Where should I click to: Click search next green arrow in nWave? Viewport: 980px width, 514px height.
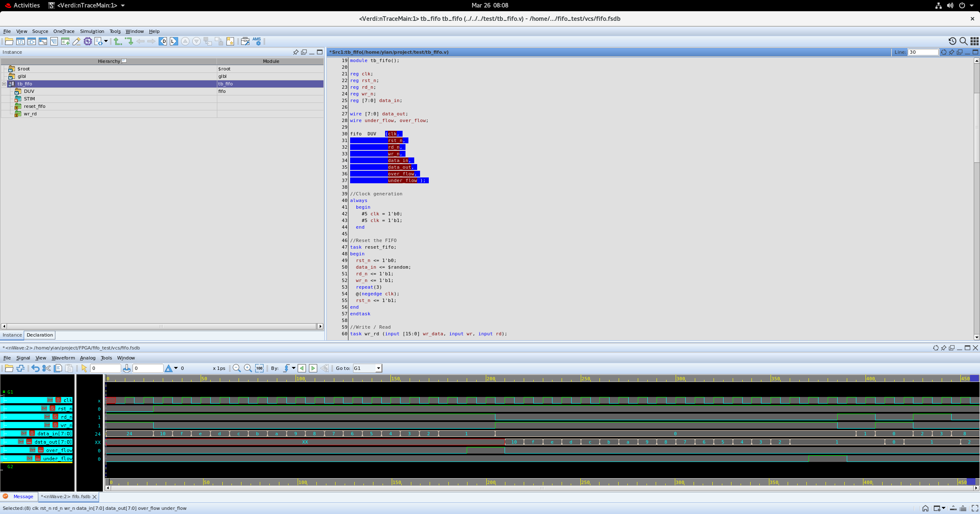[x=313, y=368]
